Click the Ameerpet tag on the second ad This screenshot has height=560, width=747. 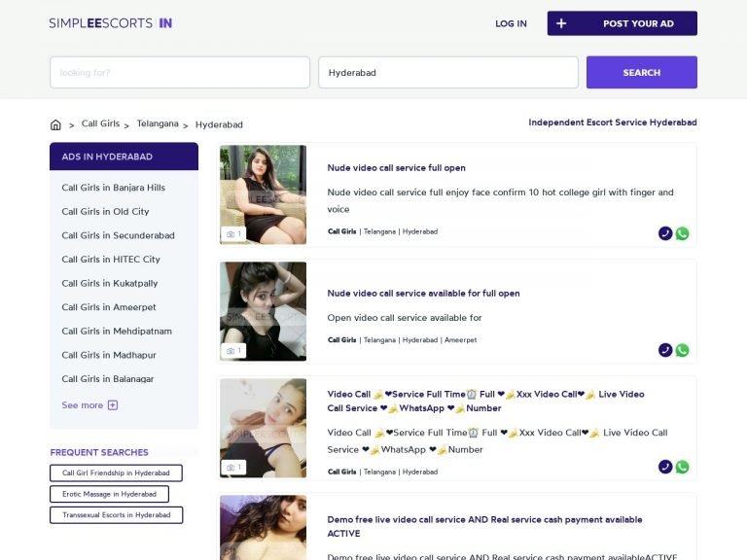[461, 340]
